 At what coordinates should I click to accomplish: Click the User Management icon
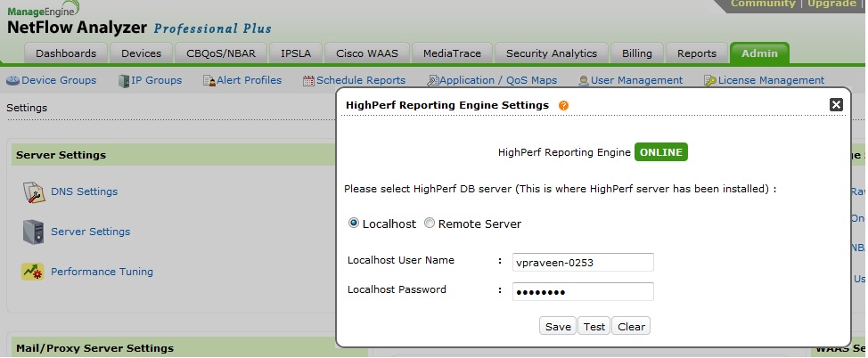point(584,81)
